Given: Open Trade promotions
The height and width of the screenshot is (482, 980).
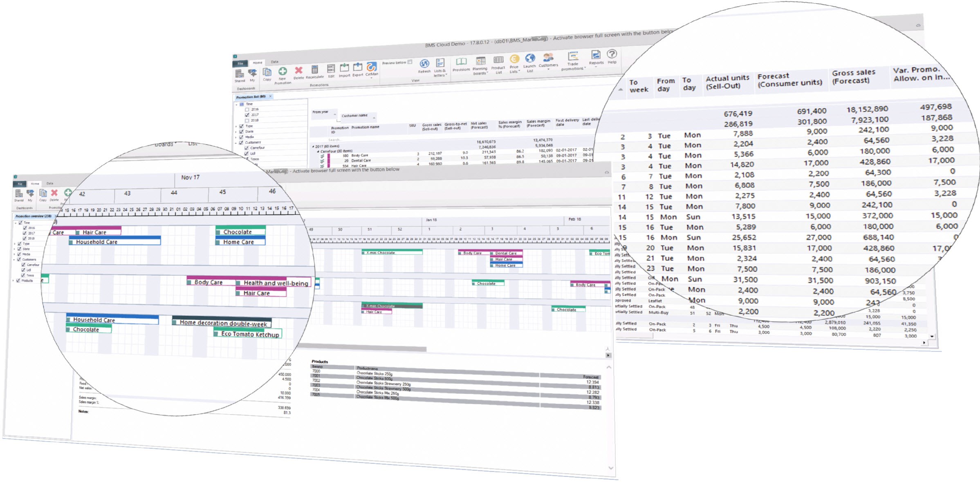Looking at the screenshot, I should click(573, 61).
